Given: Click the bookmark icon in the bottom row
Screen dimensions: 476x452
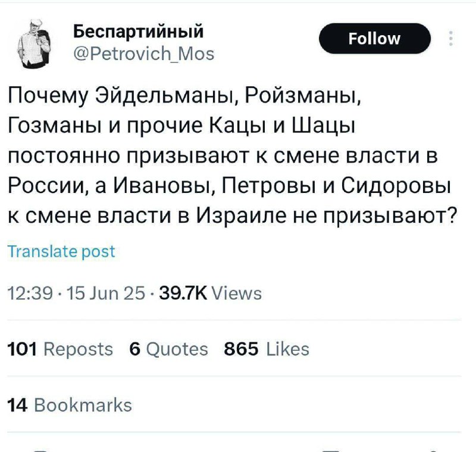Looking at the screenshot, I should 330,448.
